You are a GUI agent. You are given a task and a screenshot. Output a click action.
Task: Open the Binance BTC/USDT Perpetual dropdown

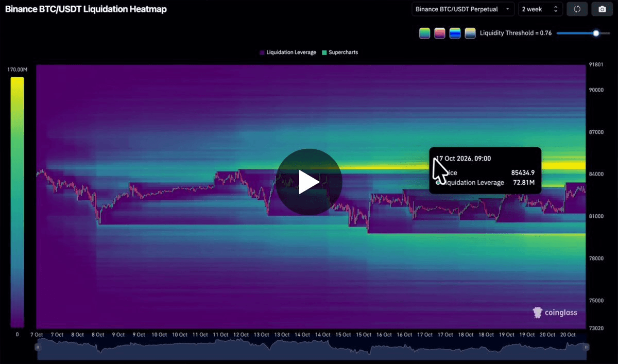tap(463, 9)
